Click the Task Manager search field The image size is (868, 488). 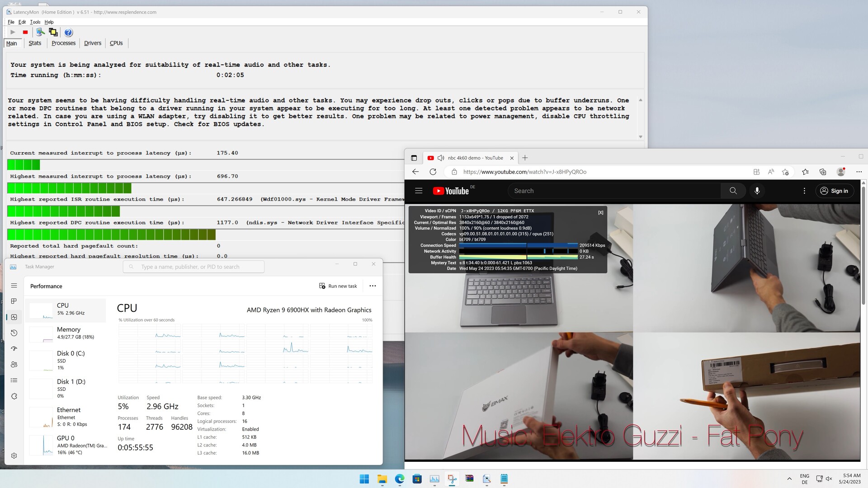tap(193, 267)
